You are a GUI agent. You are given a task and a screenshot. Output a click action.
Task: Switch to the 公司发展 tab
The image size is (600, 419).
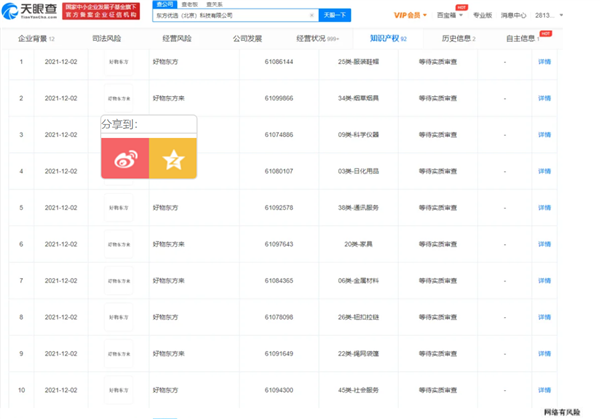coord(247,39)
